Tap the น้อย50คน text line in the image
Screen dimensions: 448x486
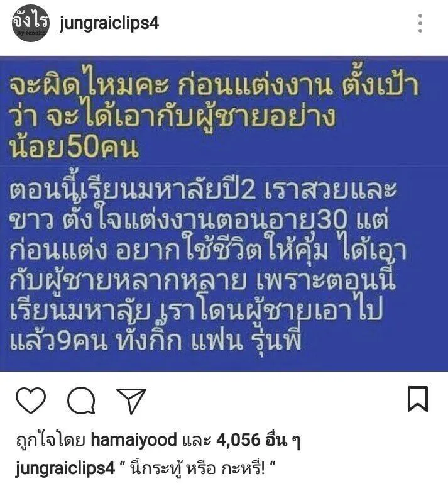pyautogui.click(x=74, y=146)
